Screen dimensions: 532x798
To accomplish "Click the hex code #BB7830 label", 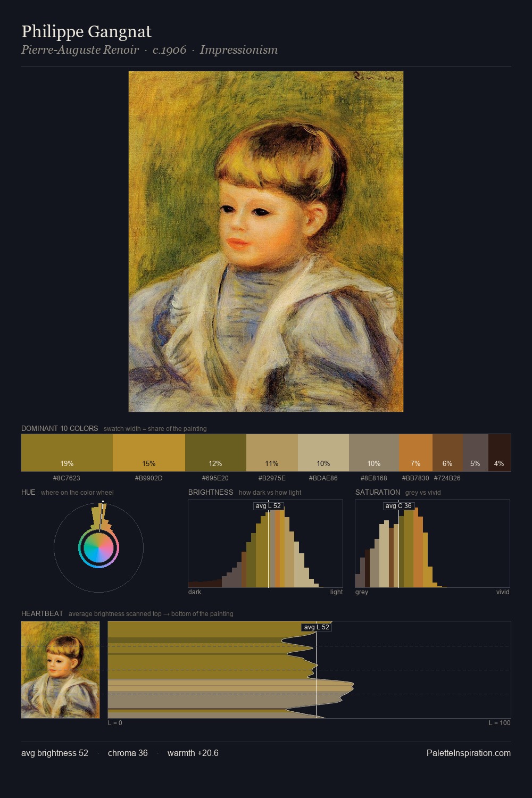I will click(415, 478).
